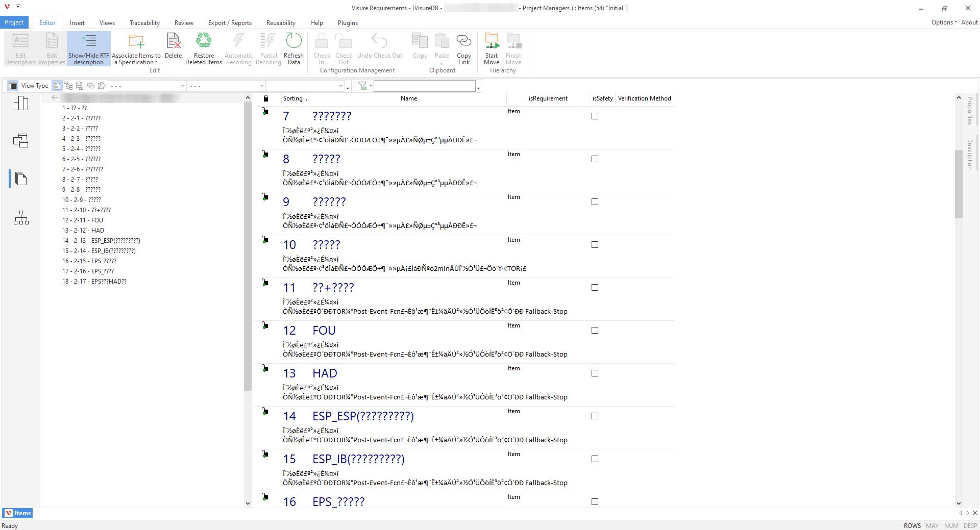Open the filter icon dropdown arrow
Viewport: 980px width, 530px height.
pyautogui.click(x=371, y=86)
